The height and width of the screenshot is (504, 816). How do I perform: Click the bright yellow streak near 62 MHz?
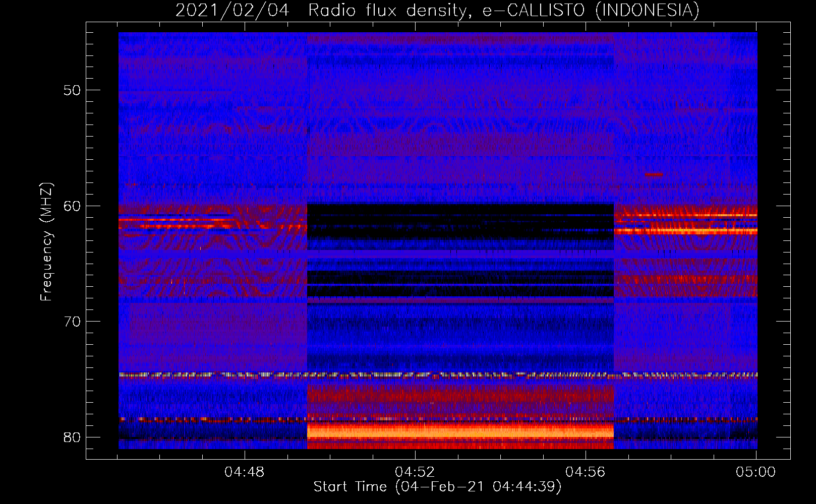pos(686,231)
